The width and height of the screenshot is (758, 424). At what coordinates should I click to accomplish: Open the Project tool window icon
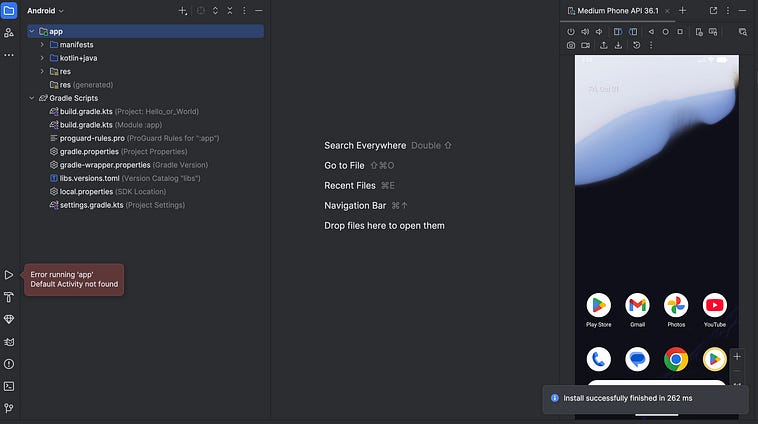(x=9, y=10)
